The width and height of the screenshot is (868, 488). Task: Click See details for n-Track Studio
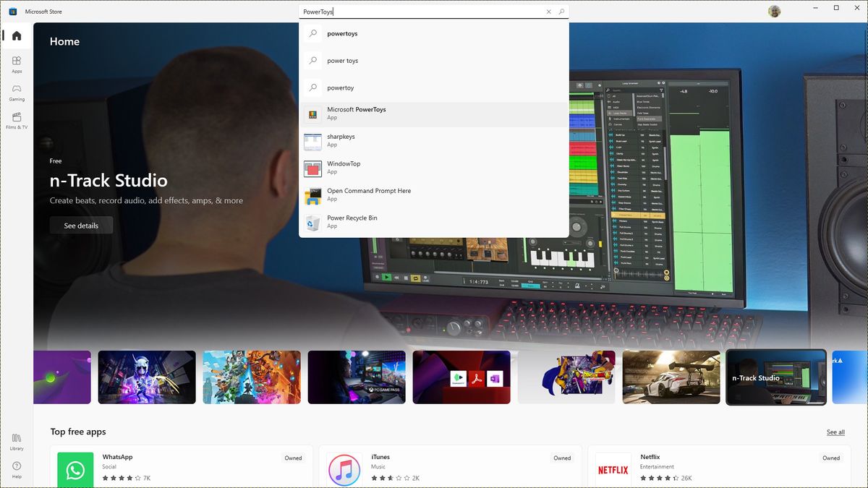(80, 225)
